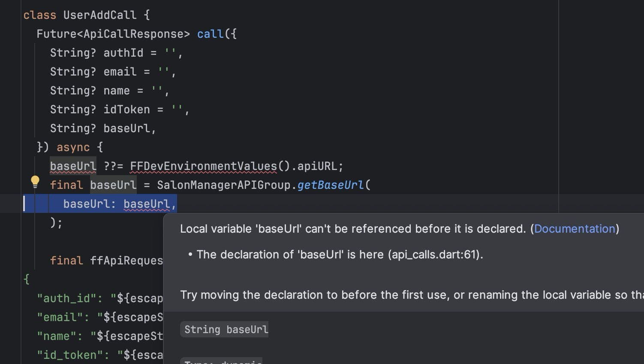The height and width of the screenshot is (364, 644).
Task: Click the UserAddCall class name
Action: [99, 15]
